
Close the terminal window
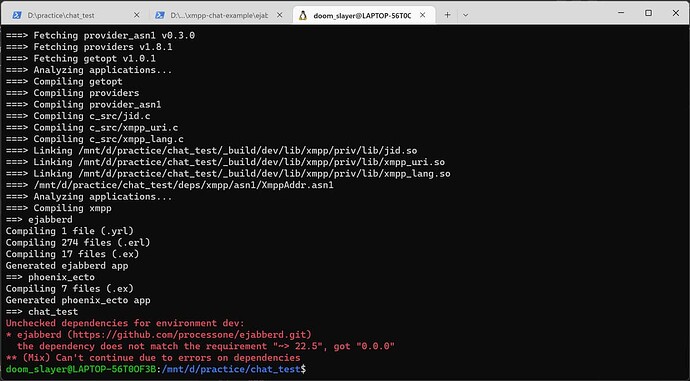676,13
